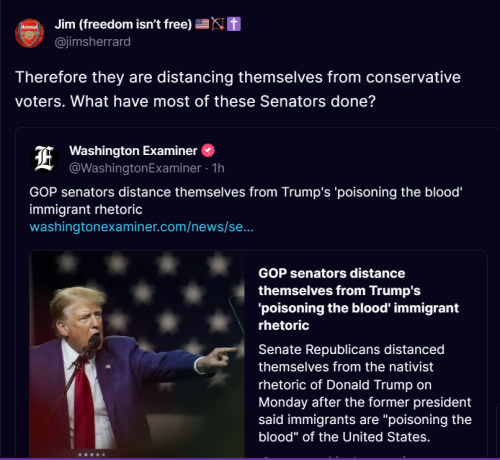Click the 1h timestamp on quoted post

[x=218, y=168]
